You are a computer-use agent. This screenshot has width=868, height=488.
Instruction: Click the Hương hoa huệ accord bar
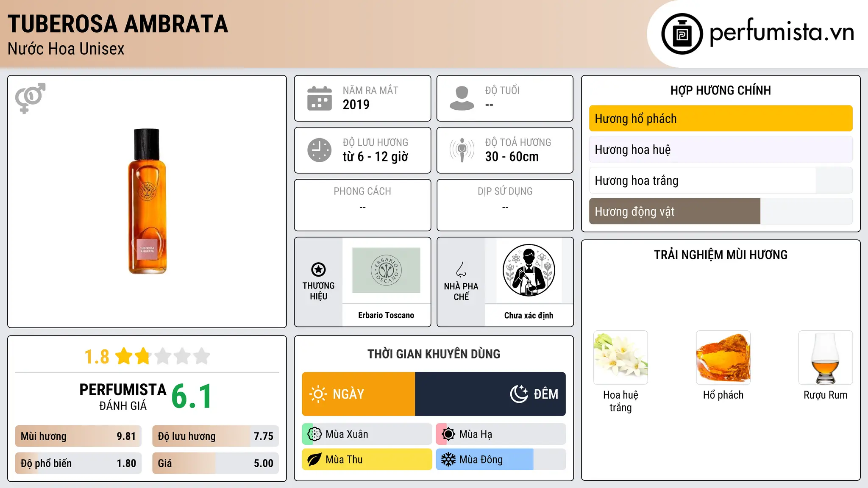[721, 150]
